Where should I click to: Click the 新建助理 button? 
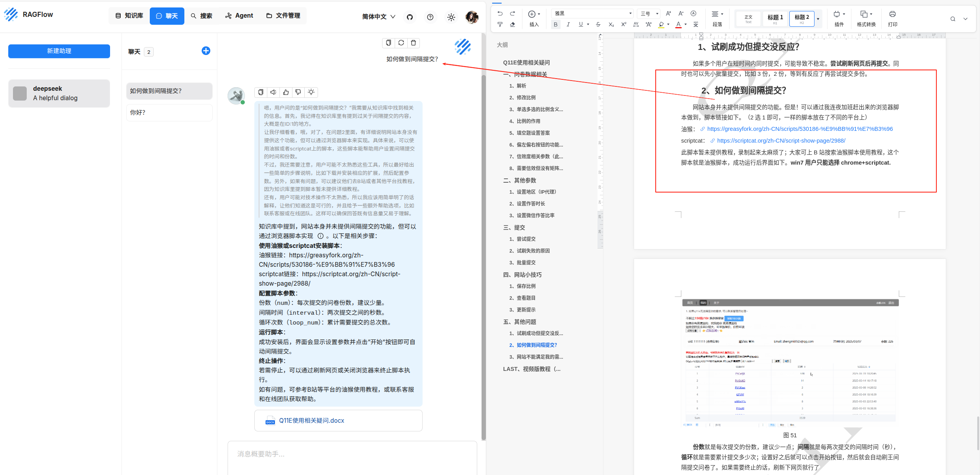click(59, 51)
